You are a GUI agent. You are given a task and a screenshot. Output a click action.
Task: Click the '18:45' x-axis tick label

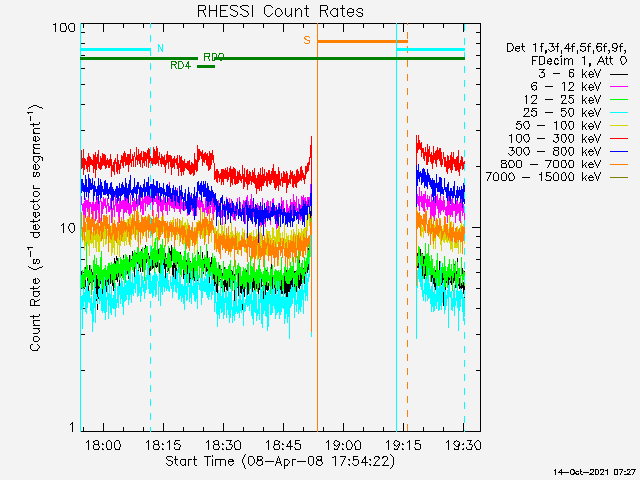[283, 445]
